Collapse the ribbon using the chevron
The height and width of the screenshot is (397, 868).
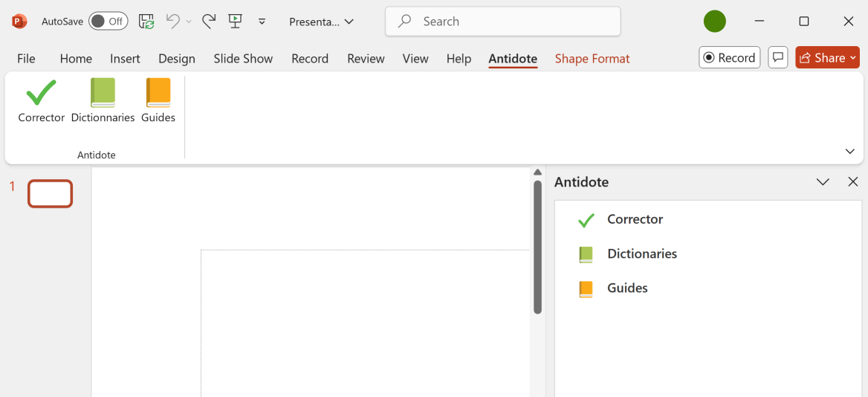pyautogui.click(x=850, y=151)
